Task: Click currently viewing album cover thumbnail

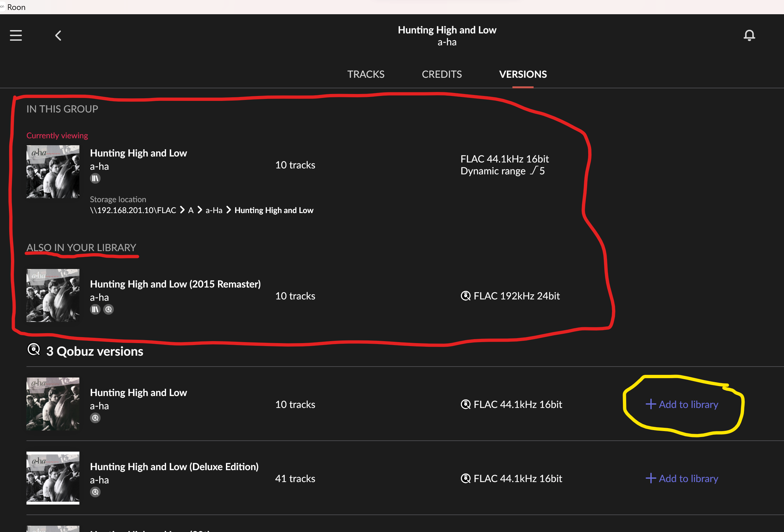Action: [x=53, y=172]
